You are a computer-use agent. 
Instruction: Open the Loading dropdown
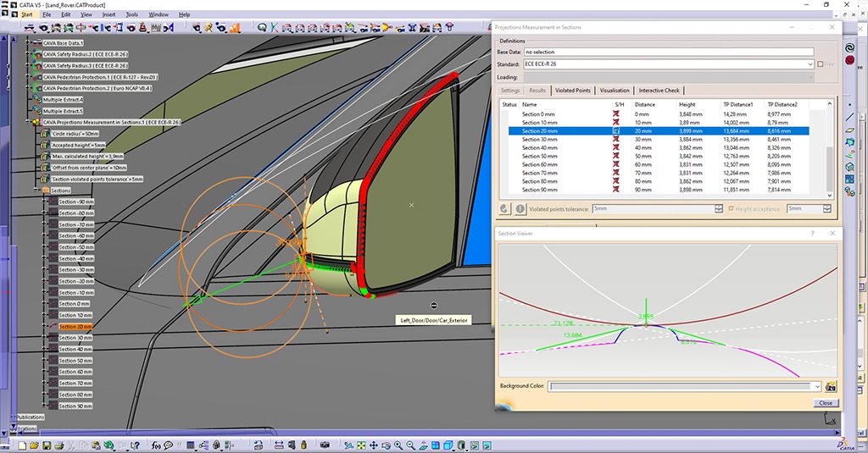(x=810, y=77)
